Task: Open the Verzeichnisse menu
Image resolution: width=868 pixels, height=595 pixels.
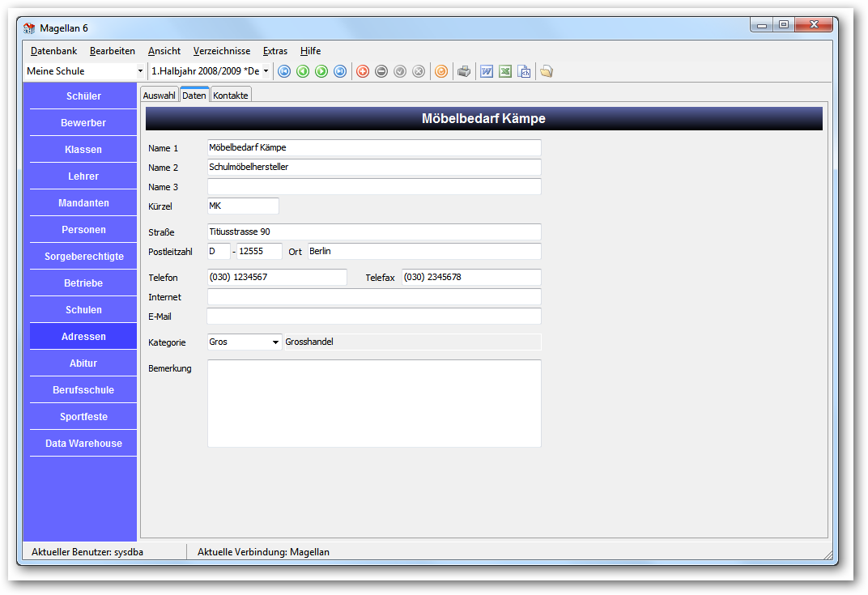Action: [221, 51]
